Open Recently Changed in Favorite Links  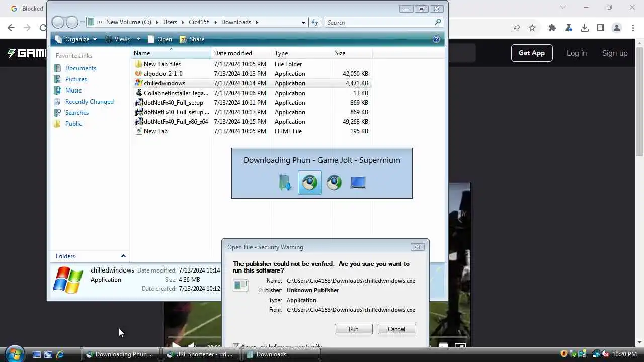(x=90, y=102)
